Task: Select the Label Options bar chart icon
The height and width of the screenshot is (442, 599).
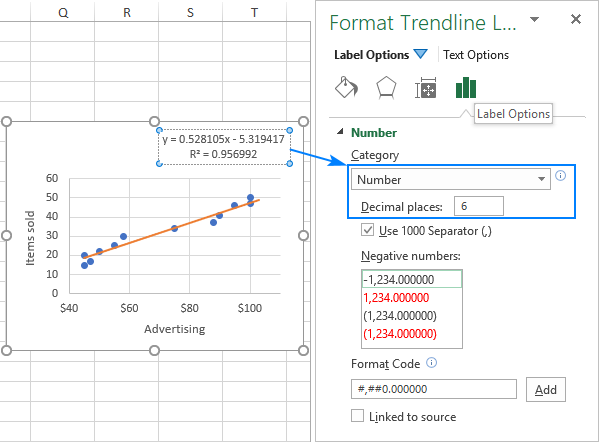Action: [466, 87]
